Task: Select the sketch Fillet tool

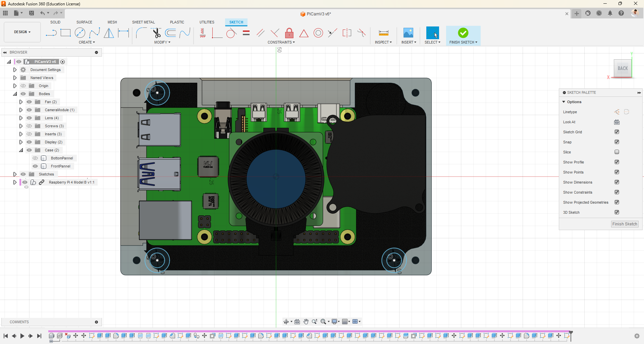Action: 141,33
